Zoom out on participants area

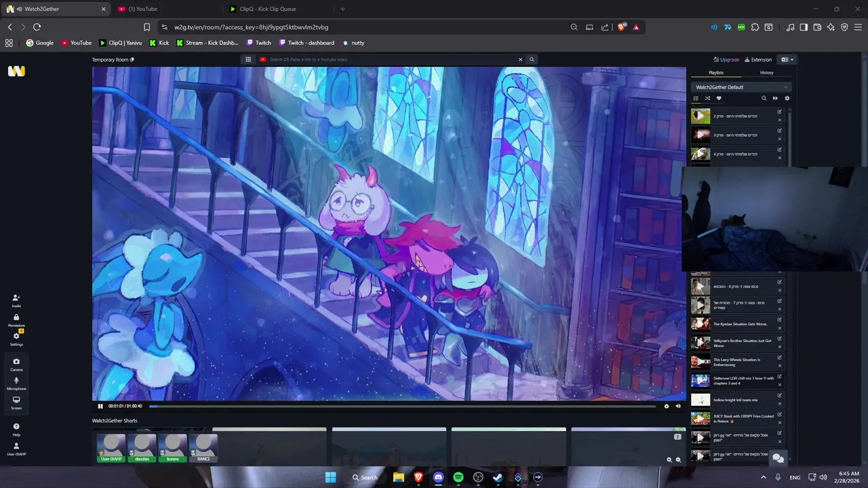tap(678, 460)
